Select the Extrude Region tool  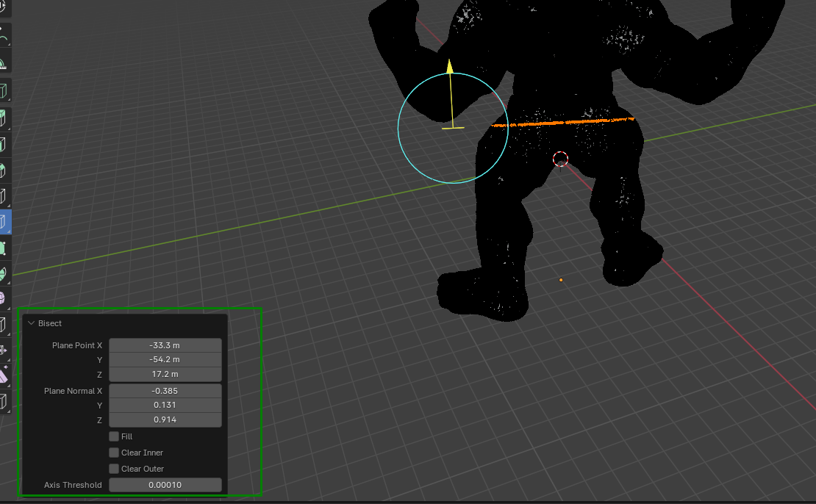3,118
